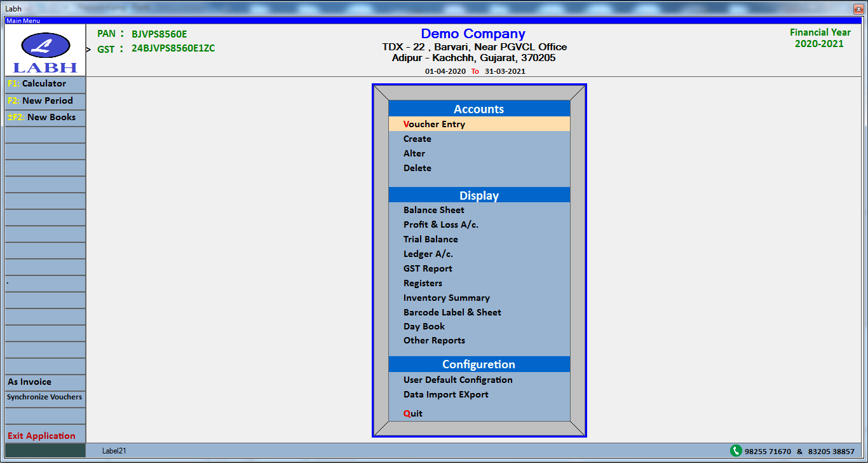Viewport: 868px width, 463px height.
Task: Click the PAN number BJVPS8560E
Action: click(x=159, y=34)
